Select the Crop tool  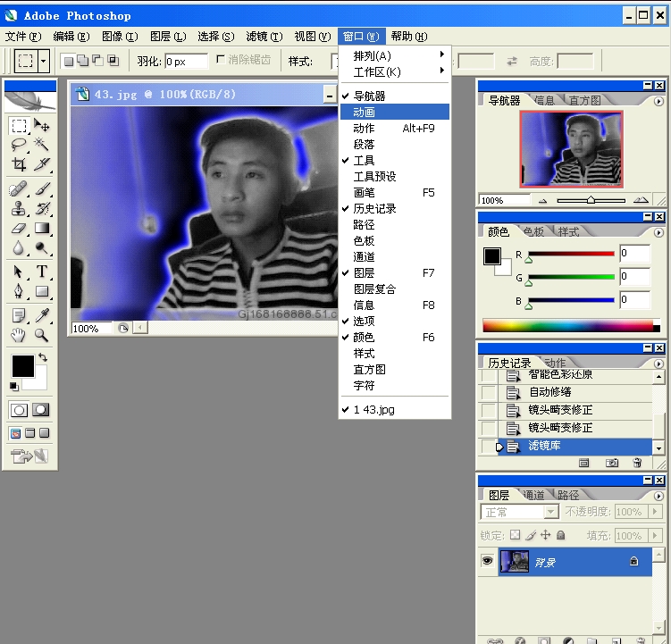pyautogui.click(x=19, y=163)
